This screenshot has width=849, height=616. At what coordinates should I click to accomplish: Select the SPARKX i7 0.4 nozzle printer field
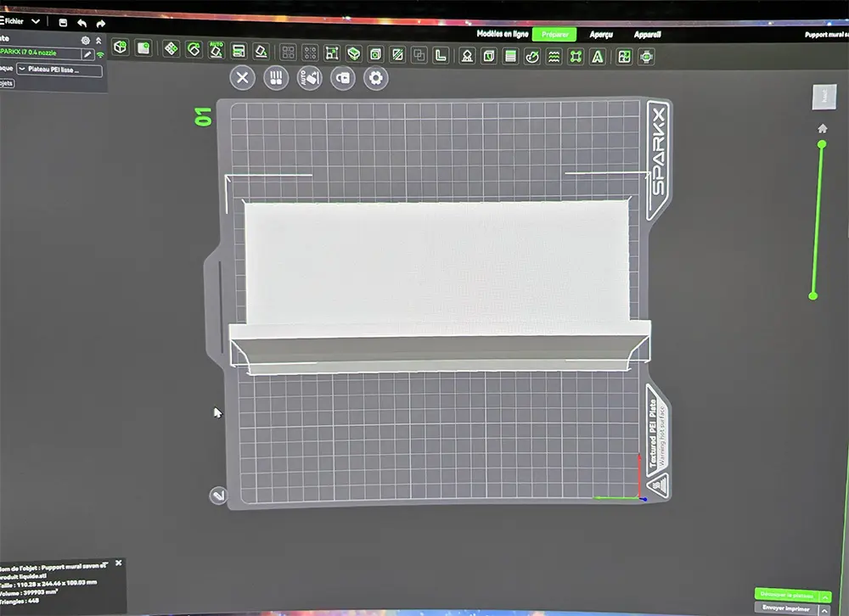[40, 53]
